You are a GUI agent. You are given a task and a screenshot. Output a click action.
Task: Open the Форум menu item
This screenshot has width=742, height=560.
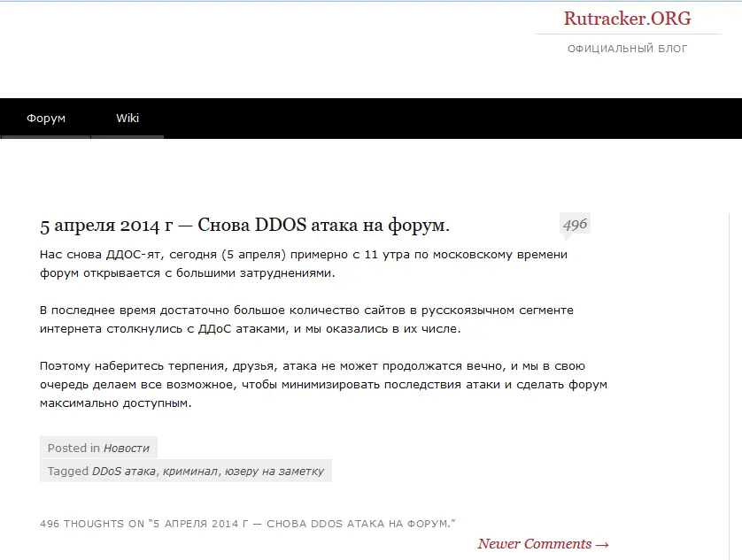(x=45, y=119)
